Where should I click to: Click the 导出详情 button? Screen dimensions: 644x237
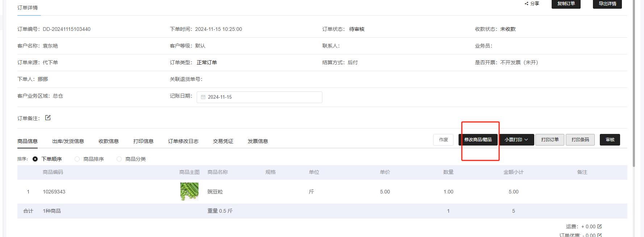(607, 4)
